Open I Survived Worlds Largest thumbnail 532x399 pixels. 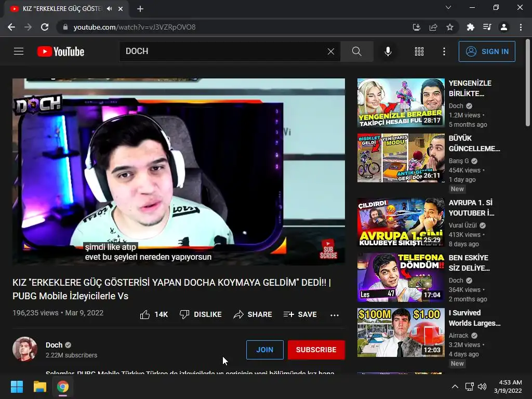point(401,332)
